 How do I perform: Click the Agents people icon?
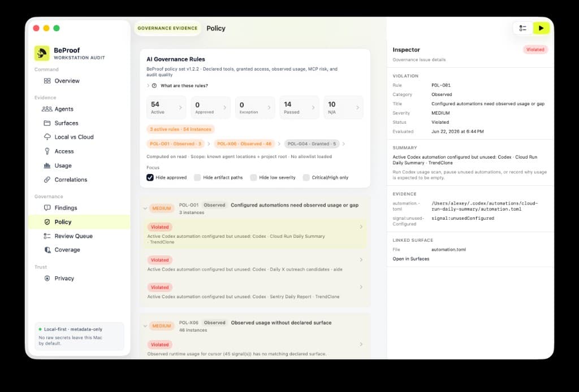pyautogui.click(x=47, y=109)
